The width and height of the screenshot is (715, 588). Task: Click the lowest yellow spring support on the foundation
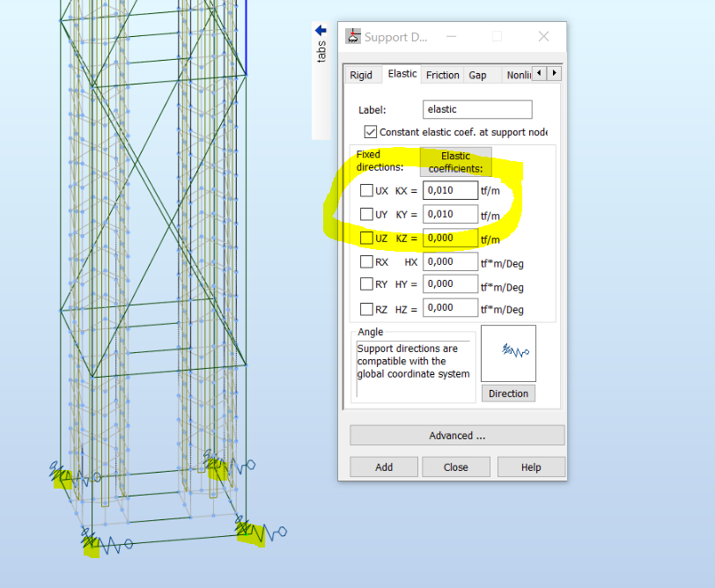click(90, 548)
